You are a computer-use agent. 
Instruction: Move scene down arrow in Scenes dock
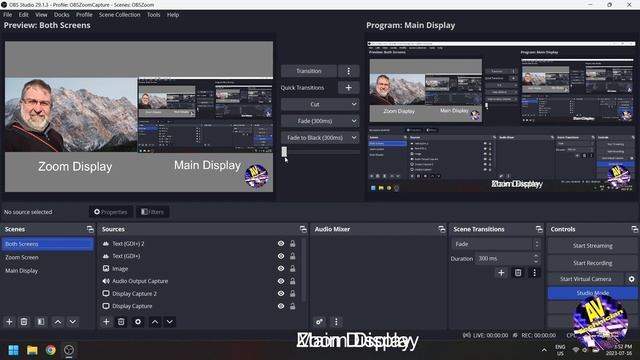[73, 322]
